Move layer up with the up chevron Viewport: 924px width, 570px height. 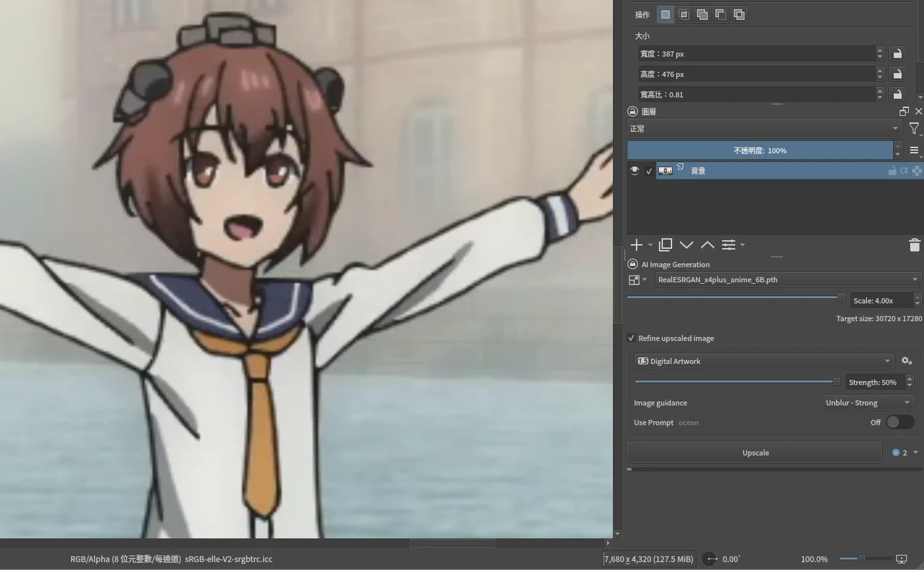point(707,245)
